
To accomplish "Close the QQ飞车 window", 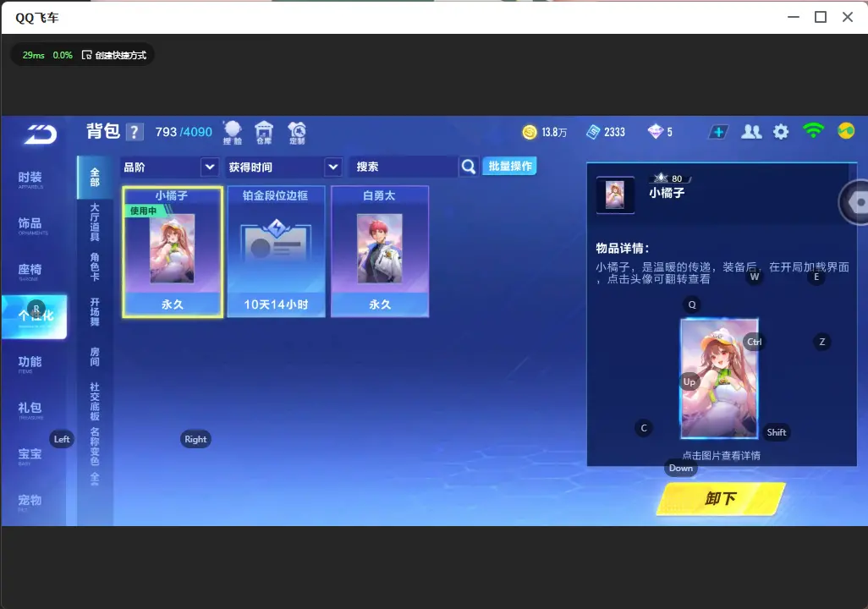I will (x=848, y=17).
